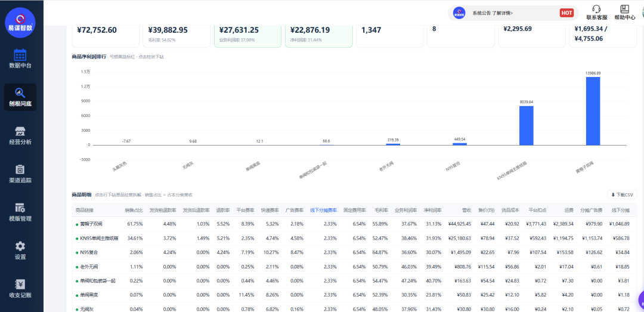Click the red HOT badge

coord(566,13)
